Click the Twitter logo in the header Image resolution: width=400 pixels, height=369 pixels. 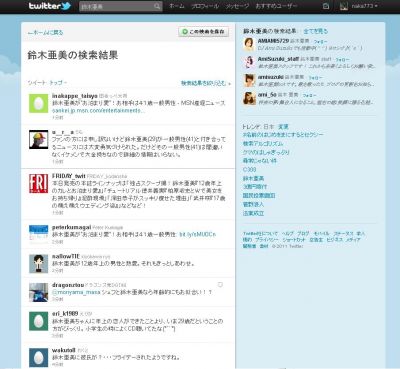tap(49, 6)
